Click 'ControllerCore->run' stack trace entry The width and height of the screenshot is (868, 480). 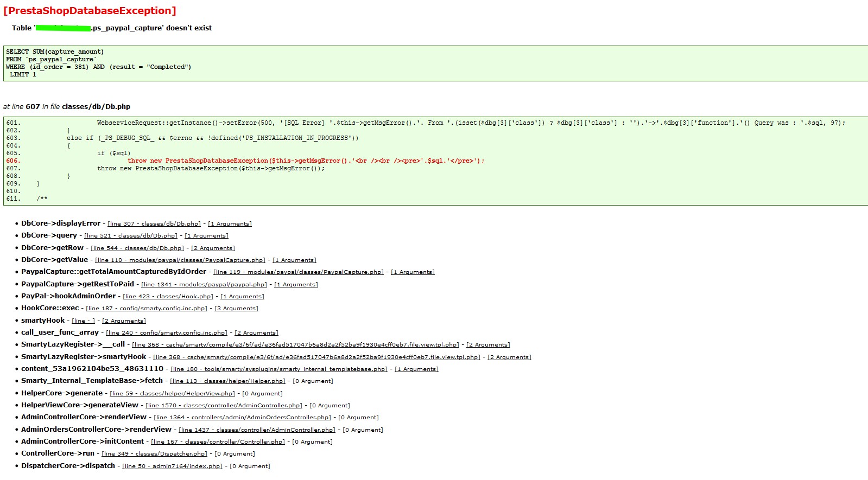[x=58, y=453]
